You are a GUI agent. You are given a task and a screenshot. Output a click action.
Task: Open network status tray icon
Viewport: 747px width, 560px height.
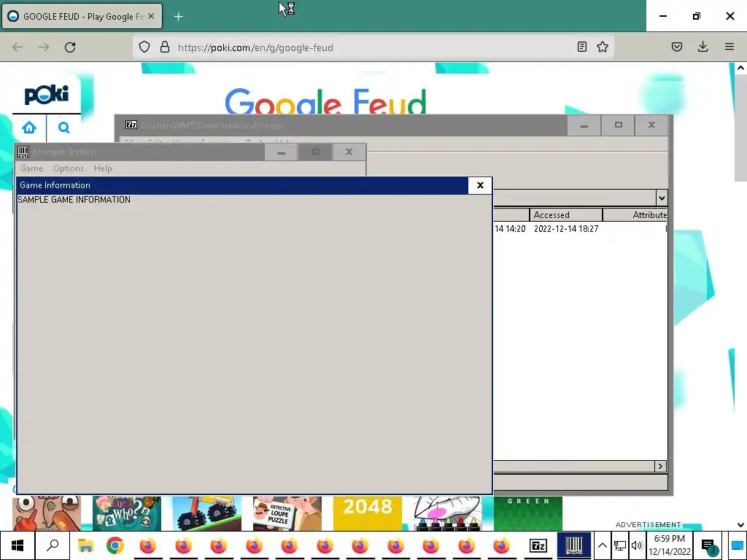point(619,545)
